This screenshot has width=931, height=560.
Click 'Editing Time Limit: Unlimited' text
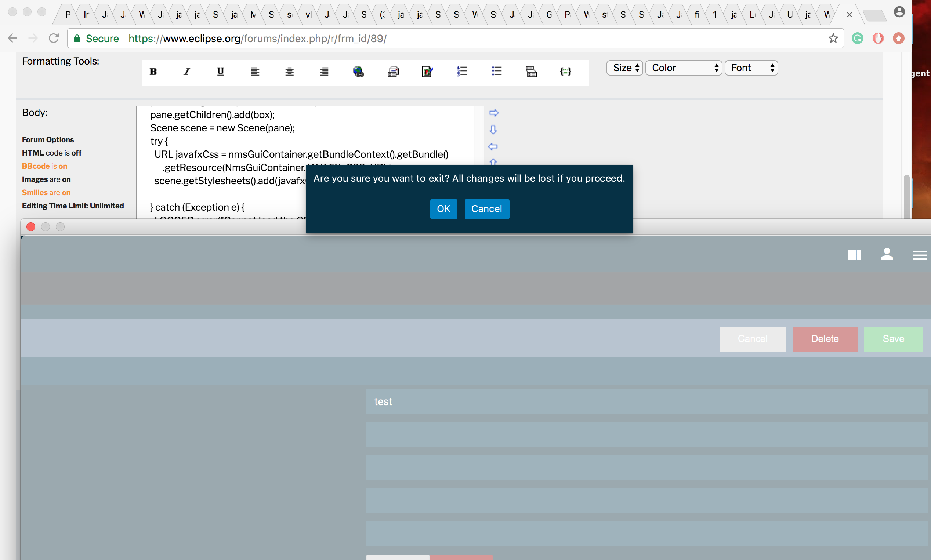pyautogui.click(x=73, y=206)
